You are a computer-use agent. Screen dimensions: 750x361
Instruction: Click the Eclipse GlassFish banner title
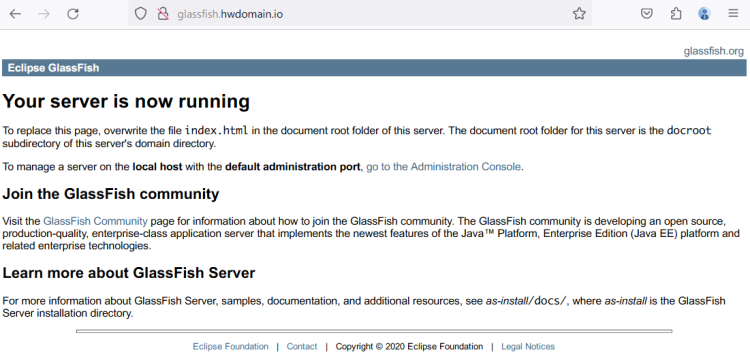pos(54,68)
